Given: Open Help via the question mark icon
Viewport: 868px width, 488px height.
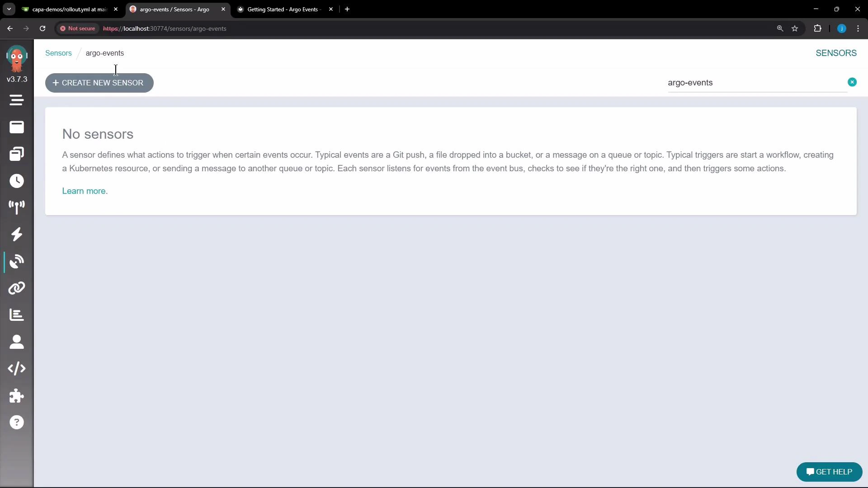Looking at the screenshot, I should (x=16, y=422).
